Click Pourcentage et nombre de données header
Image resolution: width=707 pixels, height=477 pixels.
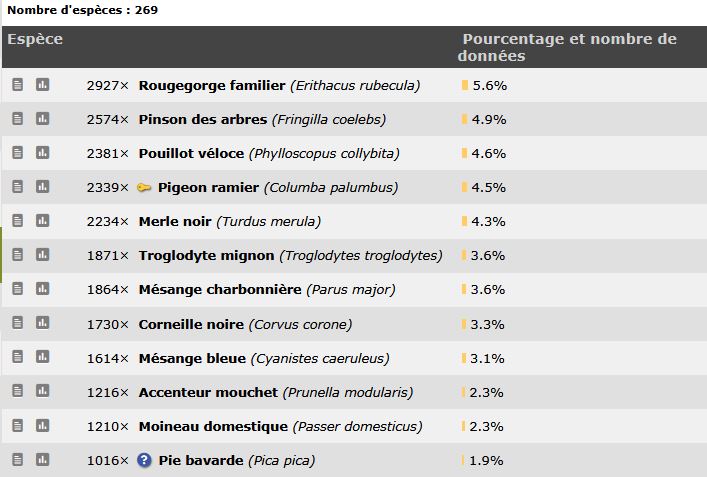point(567,47)
